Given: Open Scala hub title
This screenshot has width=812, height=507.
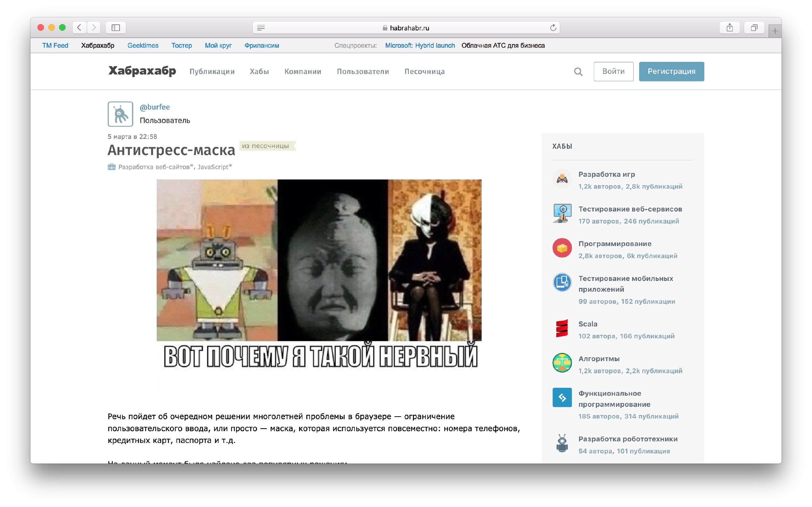Looking at the screenshot, I should tap(588, 324).
